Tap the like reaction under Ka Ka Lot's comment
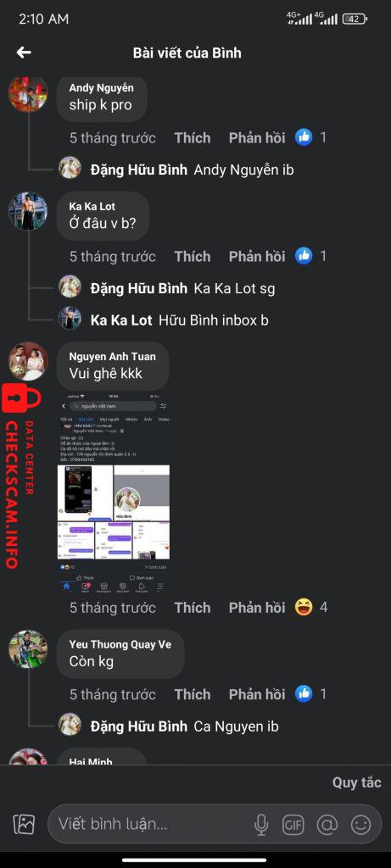The image size is (391, 868). pyautogui.click(x=304, y=256)
